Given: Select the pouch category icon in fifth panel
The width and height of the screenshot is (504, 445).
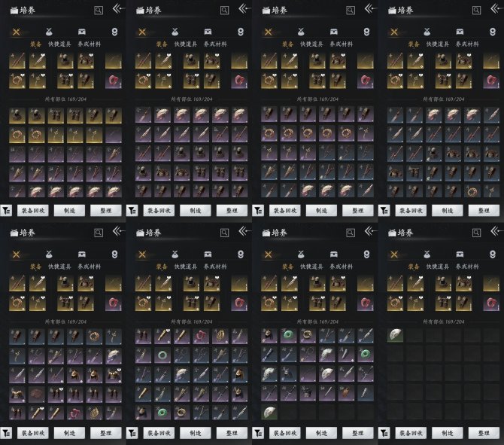Looking at the screenshot, I should pyautogui.click(x=49, y=255).
